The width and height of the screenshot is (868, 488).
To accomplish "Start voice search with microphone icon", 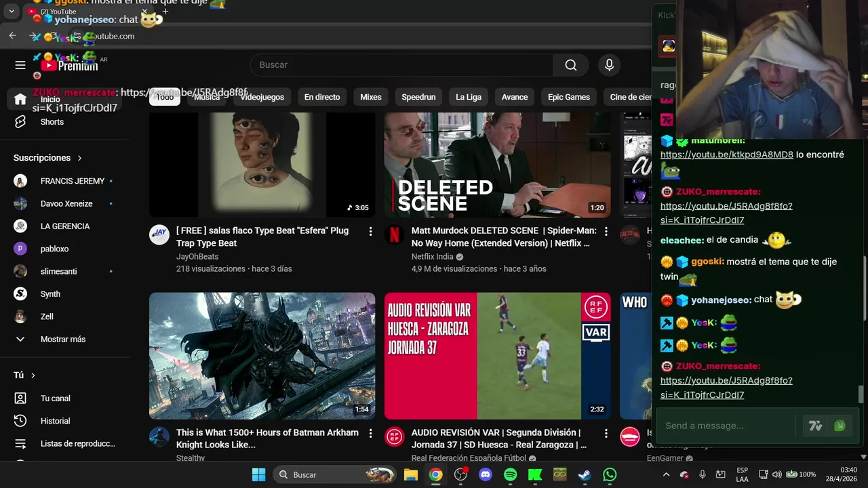I will point(609,65).
